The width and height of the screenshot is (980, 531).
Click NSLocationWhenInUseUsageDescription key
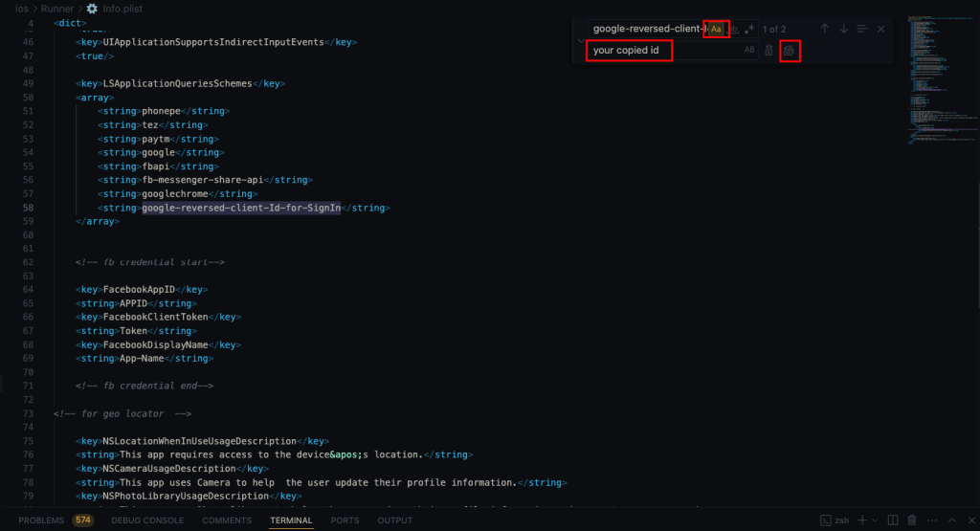(x=199, y=441)
